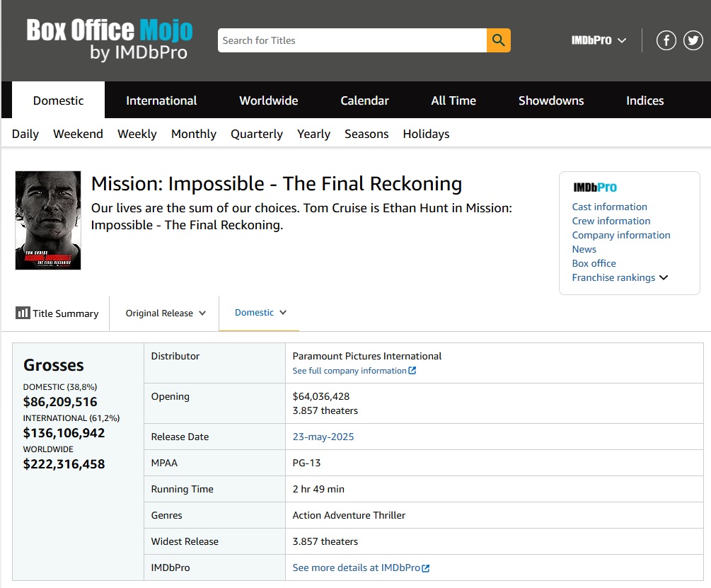
Task: Open the Original Release dropdown
Action: coord(166,313)
